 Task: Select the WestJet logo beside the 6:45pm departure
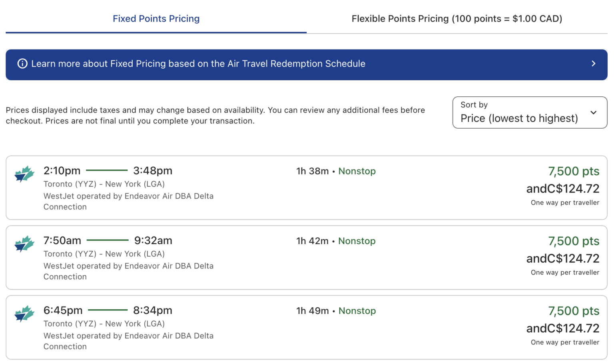(24, 314)
